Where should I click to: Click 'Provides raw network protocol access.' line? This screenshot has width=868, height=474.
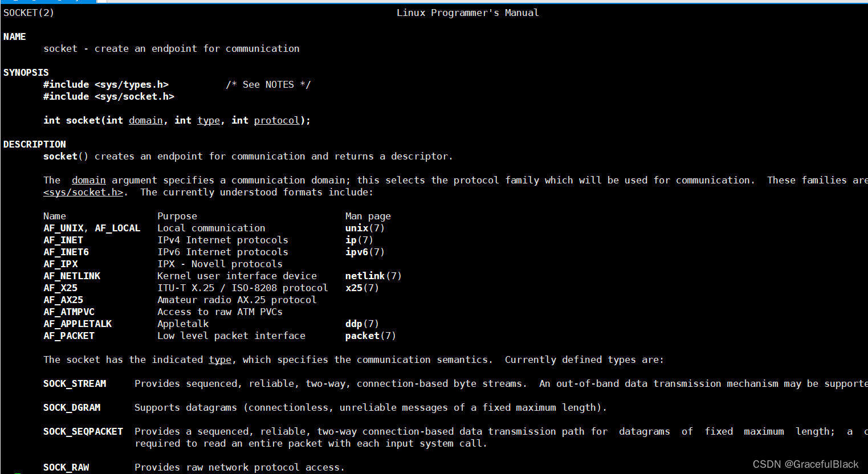click(240, 467)
